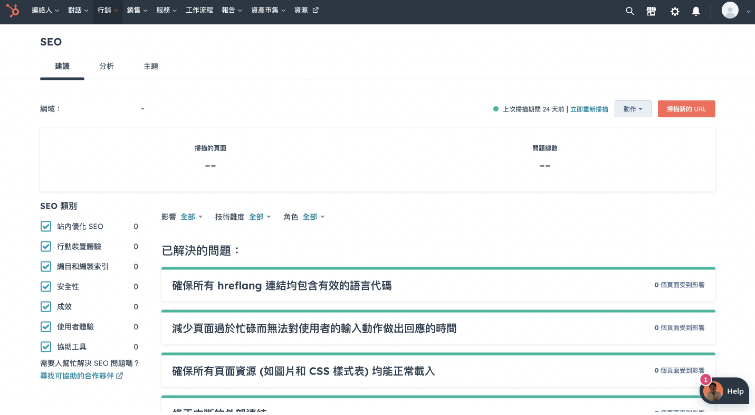Open the settings gear icon
Screen dimensions: 755x415
click(674, 11)
